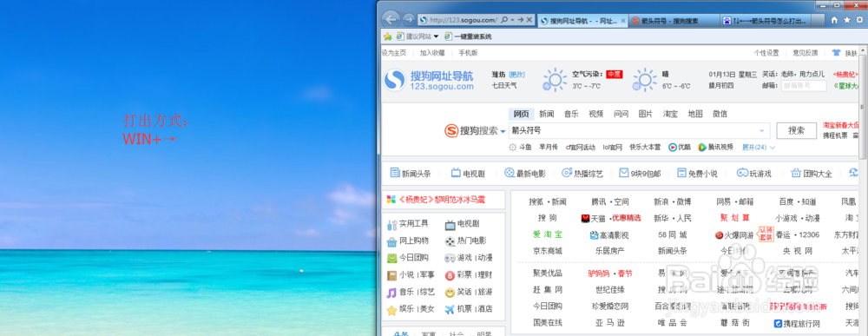The width and height of the screenshot is (868, 336).
Task: Open 免费小说 quick link
Action: pyautogui.click(x=697, y=174)
